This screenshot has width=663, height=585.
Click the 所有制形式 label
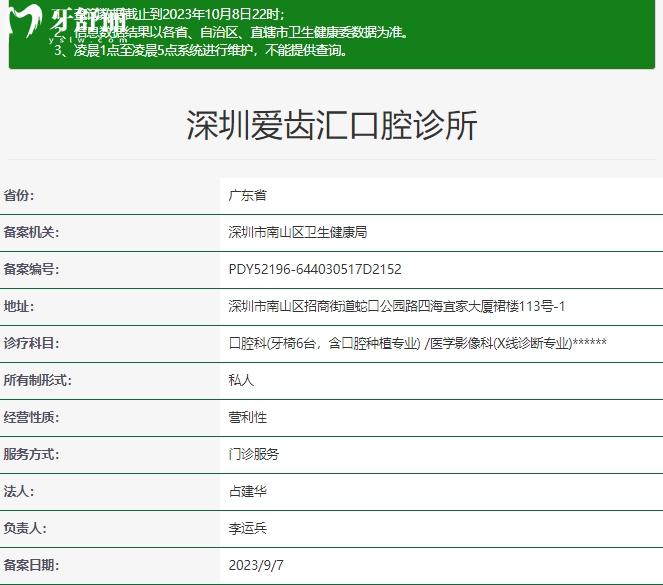(x=37, y=380)
